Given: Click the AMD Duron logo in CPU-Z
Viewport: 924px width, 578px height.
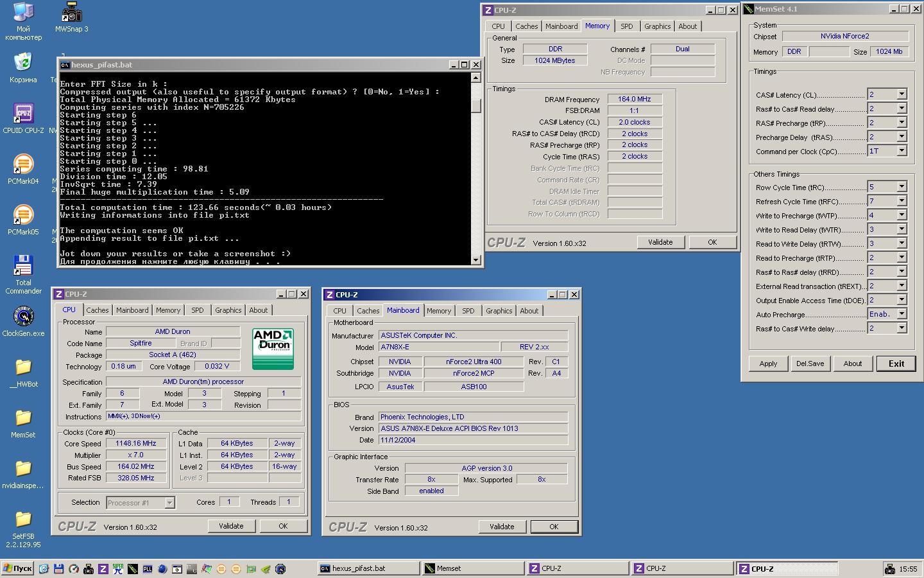Looking at the screenshot, I should [273, 349].
